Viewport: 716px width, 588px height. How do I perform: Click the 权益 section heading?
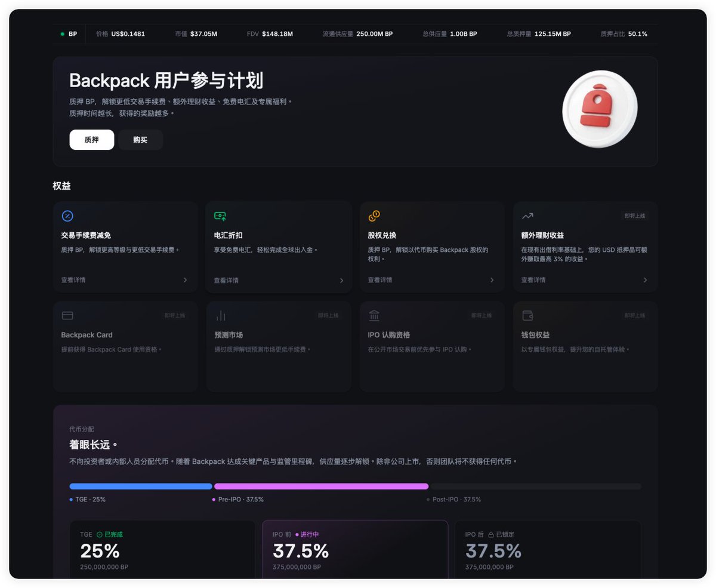pos(61,186)
